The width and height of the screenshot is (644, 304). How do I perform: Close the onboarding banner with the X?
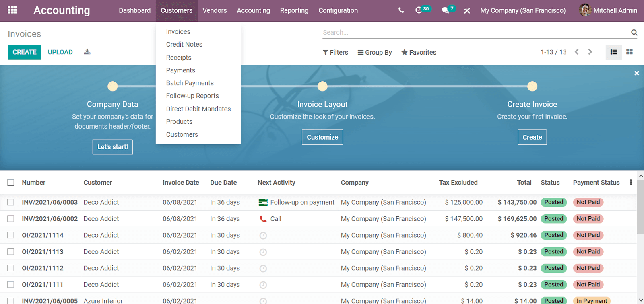click(x=637, y=73)
